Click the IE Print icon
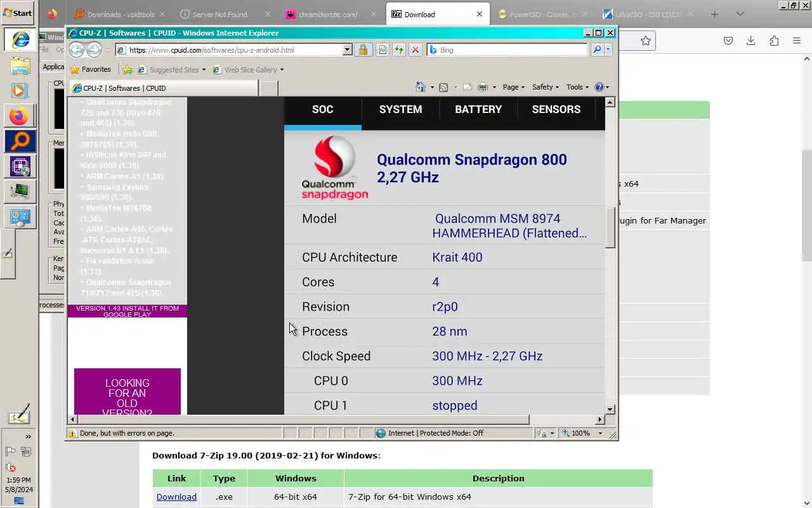The width and height of the screenshot is (812, 508). (482, 87)
